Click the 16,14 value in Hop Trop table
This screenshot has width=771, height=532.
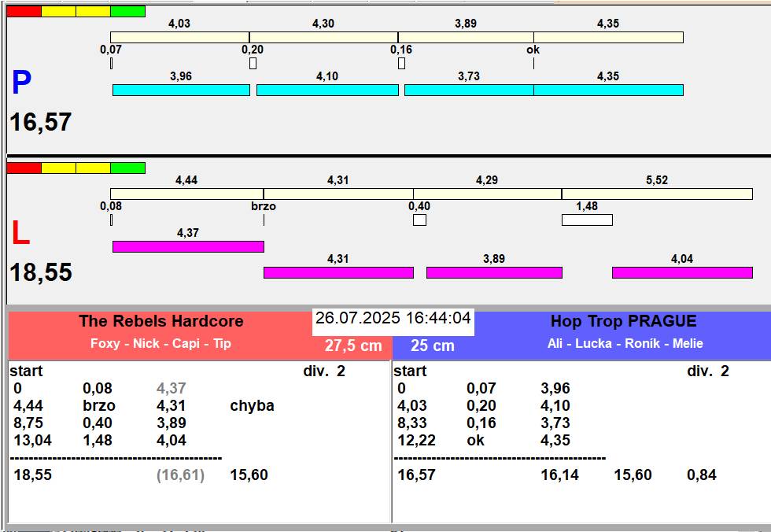coord(560,475)
